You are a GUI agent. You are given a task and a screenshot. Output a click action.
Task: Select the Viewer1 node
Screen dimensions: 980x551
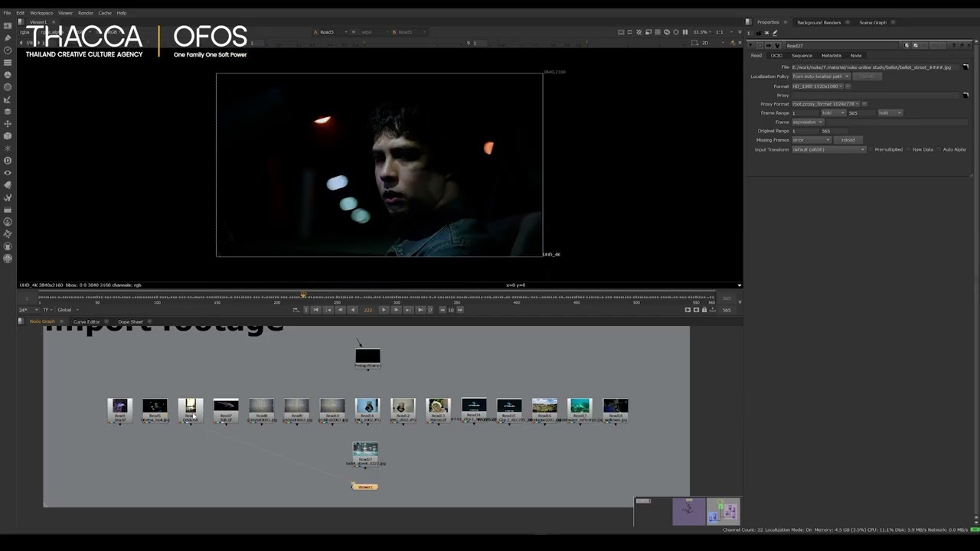(364, 487)
